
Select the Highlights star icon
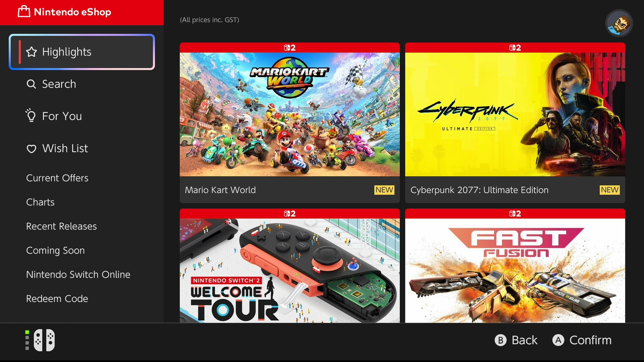click(32, 52)
